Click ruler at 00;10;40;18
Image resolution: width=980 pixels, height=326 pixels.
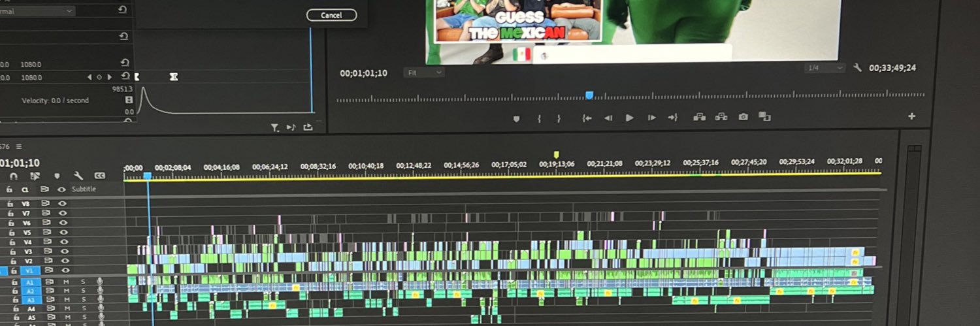click(x=366, y=166)
